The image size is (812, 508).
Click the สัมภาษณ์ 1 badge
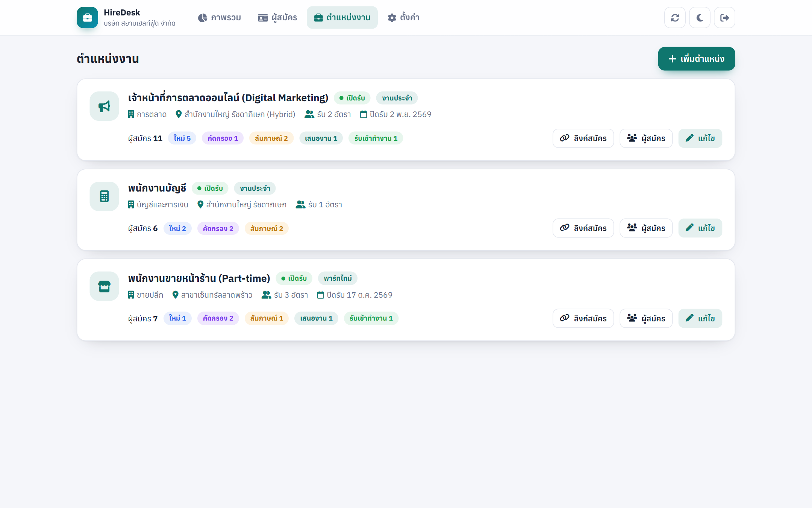(267, 318)
